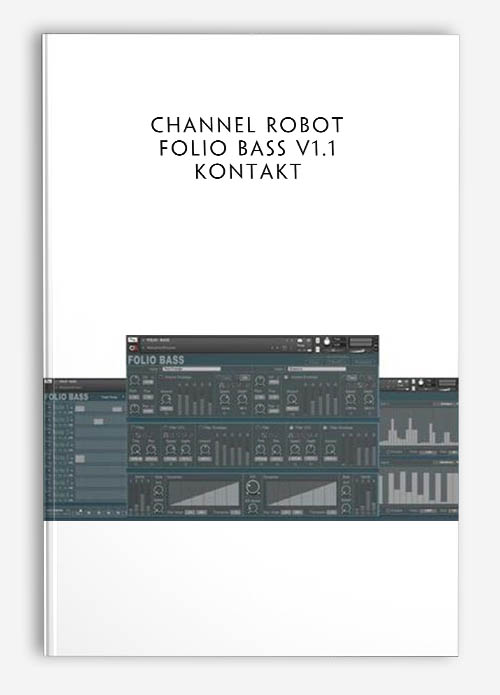Viewport: 500px width, 695px height.
Task: Toggle the checked Filter Envelope checkbox on the right half
Action: point(325,428)
